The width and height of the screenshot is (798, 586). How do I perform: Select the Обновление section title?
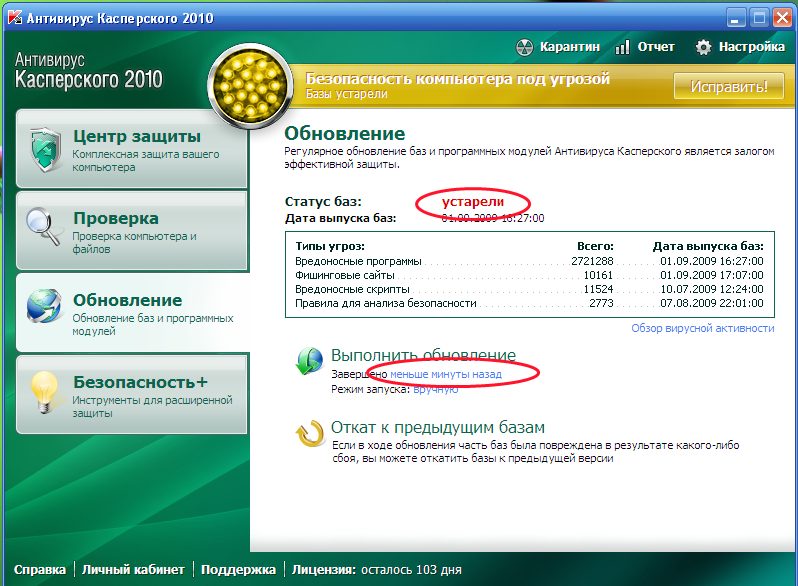(x=127, y=300)
